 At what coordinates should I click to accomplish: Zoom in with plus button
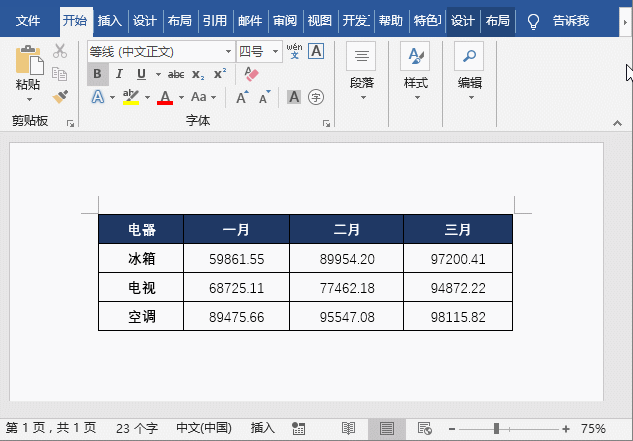tap(566, 429)
